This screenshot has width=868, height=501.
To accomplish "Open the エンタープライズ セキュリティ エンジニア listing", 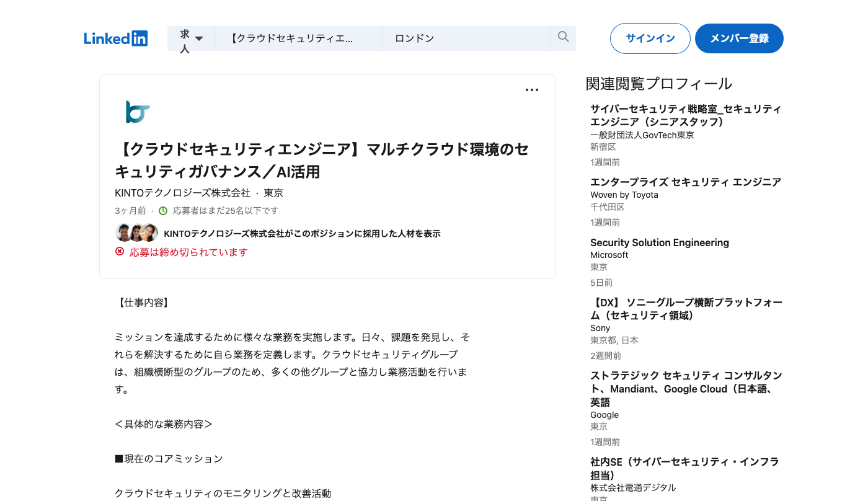I will 686,182.
